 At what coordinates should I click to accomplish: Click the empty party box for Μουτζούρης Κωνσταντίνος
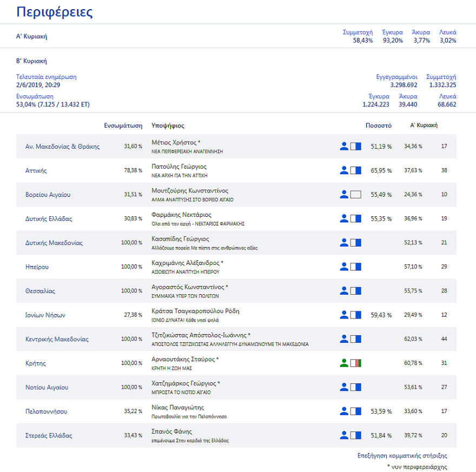pyautogui.click(x=355, y=194)
